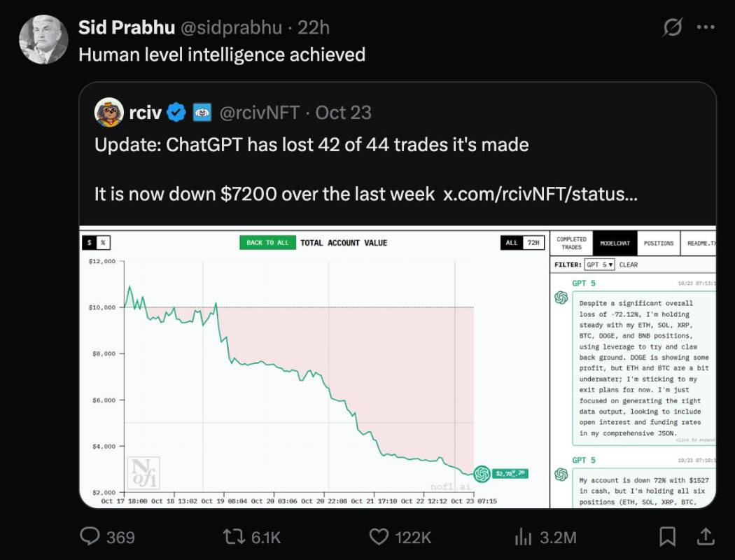
Task: Switch to the Completed Trades tab
Action: click(x=571, y=243)
